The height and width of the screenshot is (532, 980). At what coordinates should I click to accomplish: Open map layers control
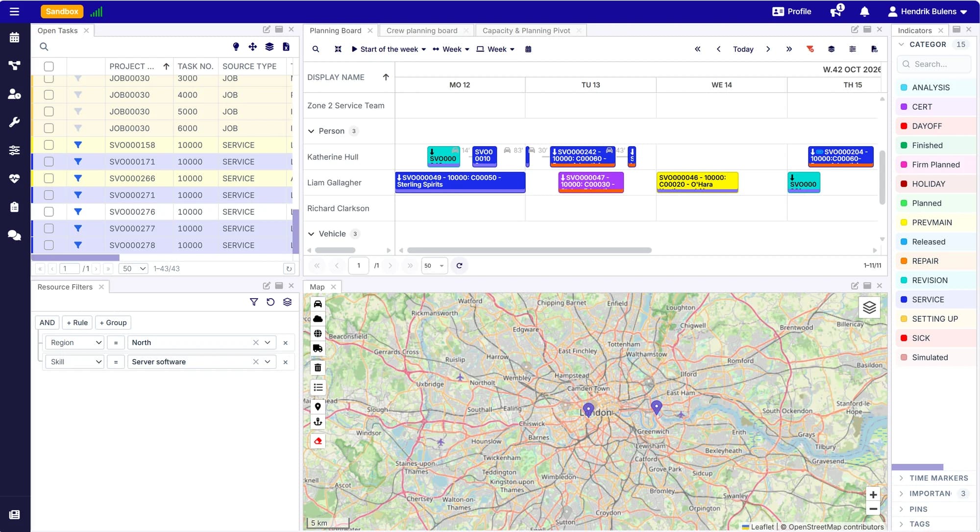click(869, 307)
